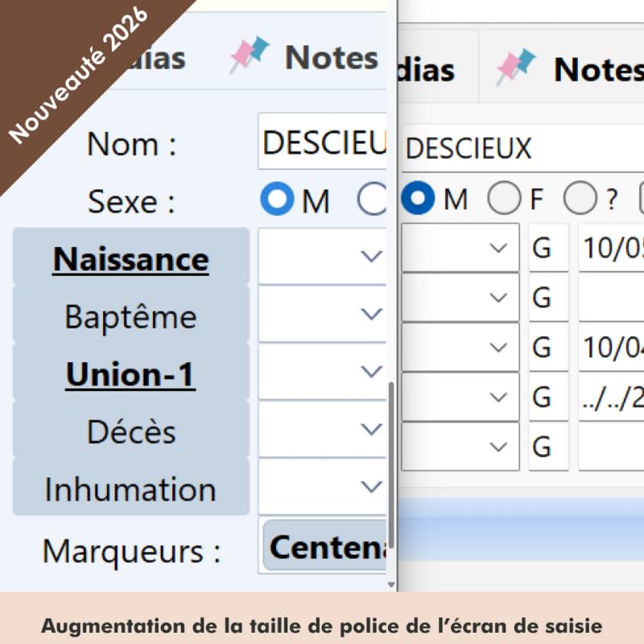Click G calendar box beside 10/05 date
Image resolution: width=644 pixels, height=644 pixels.
pyautogui.click(x=549, y=247)
